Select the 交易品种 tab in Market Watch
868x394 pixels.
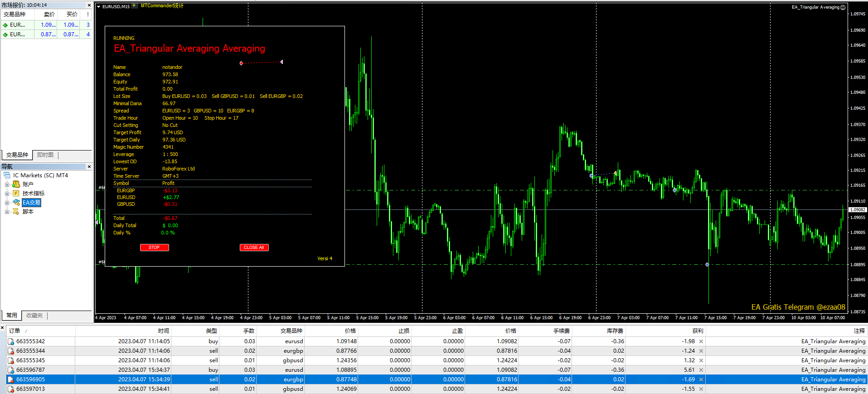point(17,155)
